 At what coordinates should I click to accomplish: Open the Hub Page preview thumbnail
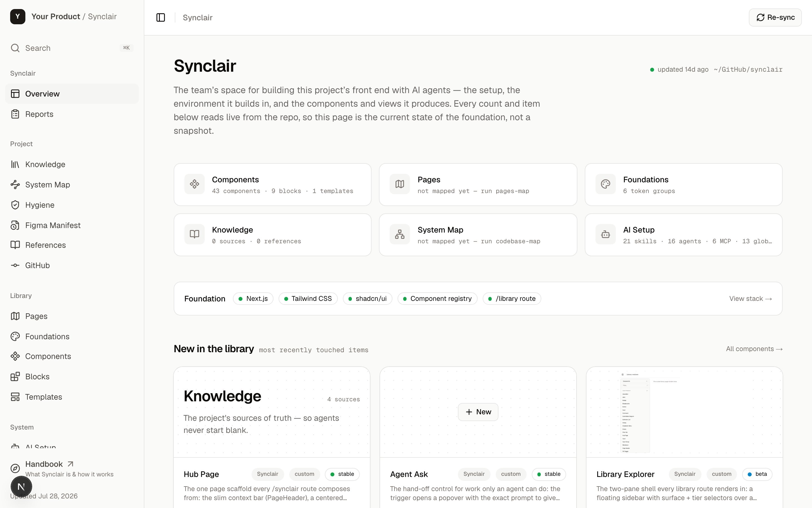point(272,412)
